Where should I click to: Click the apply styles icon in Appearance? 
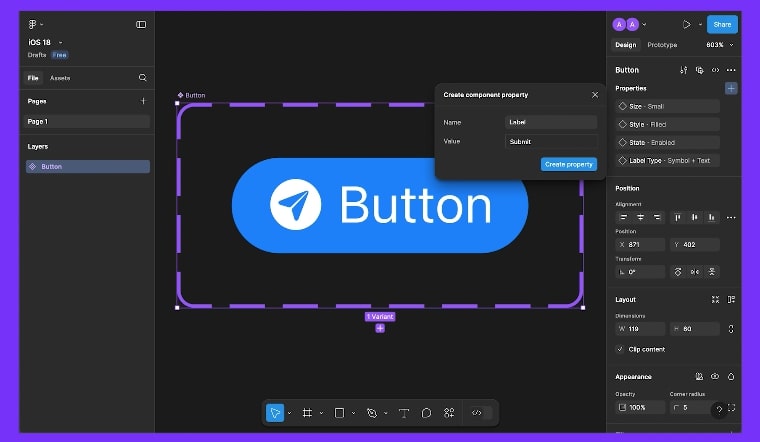(699, 377)
